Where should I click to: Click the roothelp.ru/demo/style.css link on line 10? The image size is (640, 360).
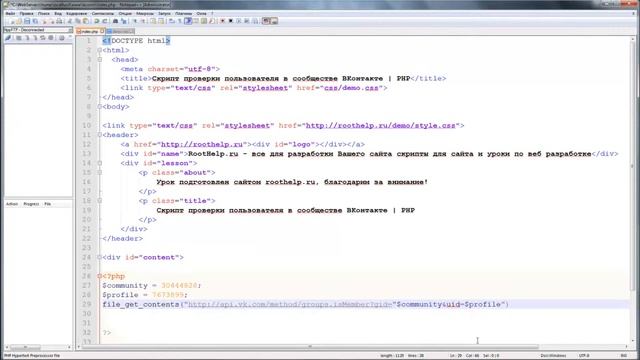[380, 125]
